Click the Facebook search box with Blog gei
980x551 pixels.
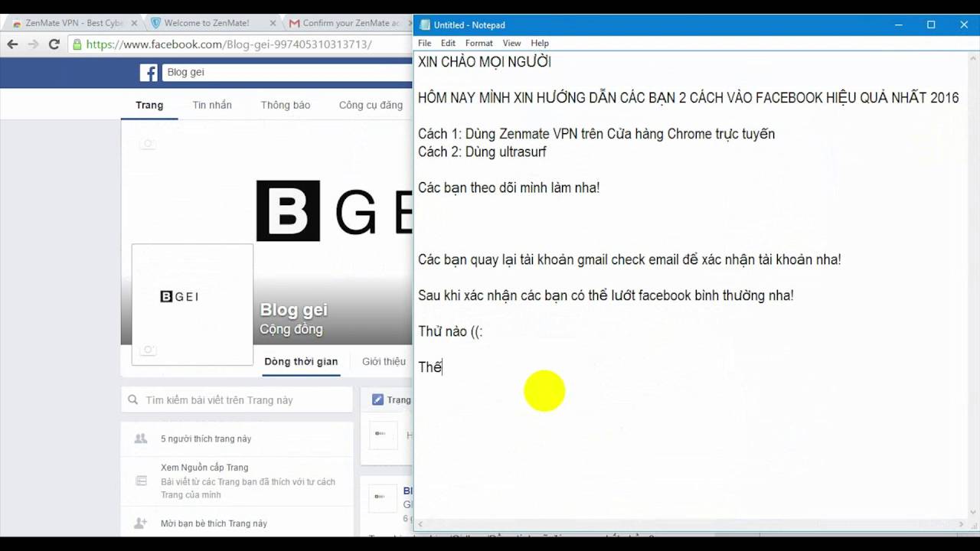coord(287,72)
